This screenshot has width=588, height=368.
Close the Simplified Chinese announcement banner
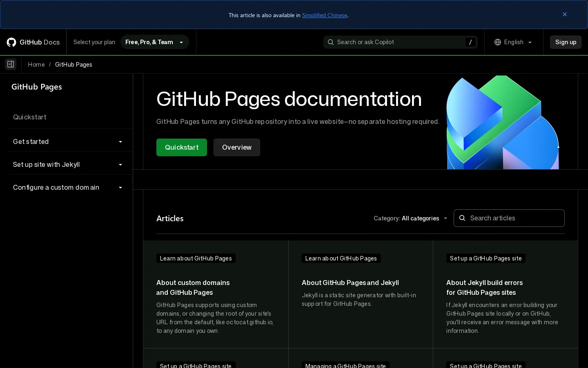point(565,14)
